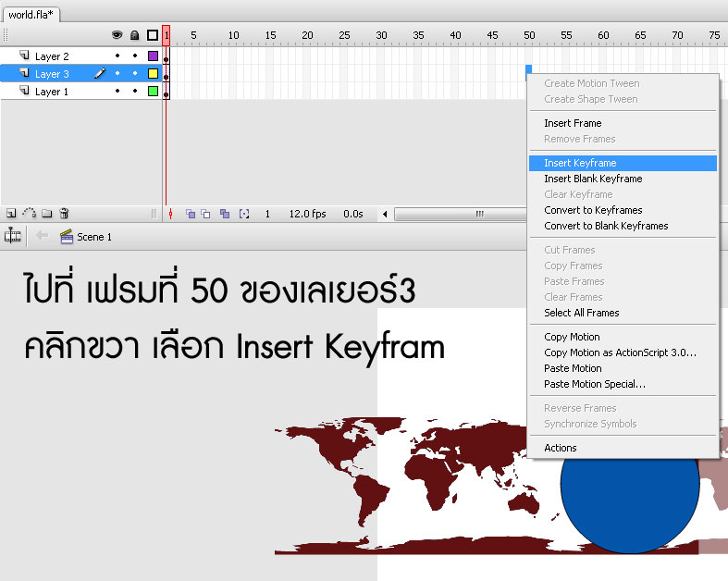Click Add Motion Guide icon

(x=30, y=213)
